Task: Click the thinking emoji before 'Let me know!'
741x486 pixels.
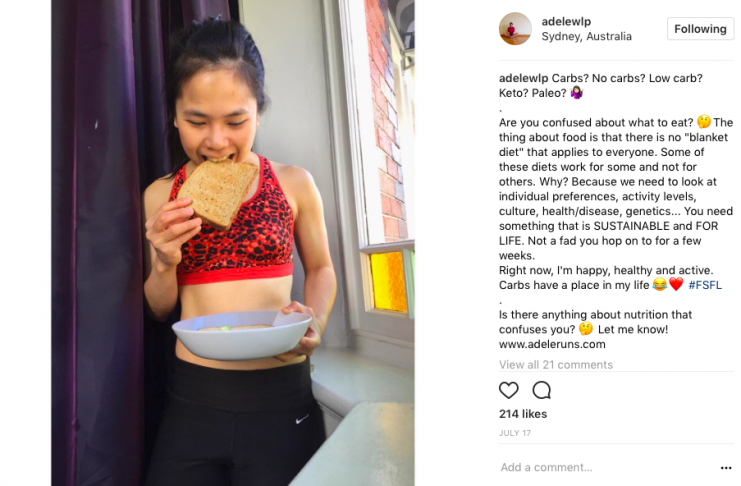Action: coord(586,328)
